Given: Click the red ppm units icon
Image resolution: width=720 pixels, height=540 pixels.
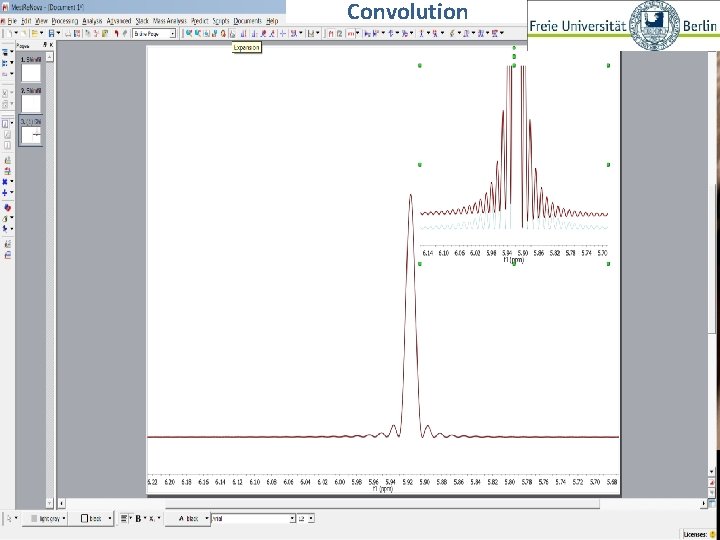Looking at the screenshot, I should tap(350, 33).
